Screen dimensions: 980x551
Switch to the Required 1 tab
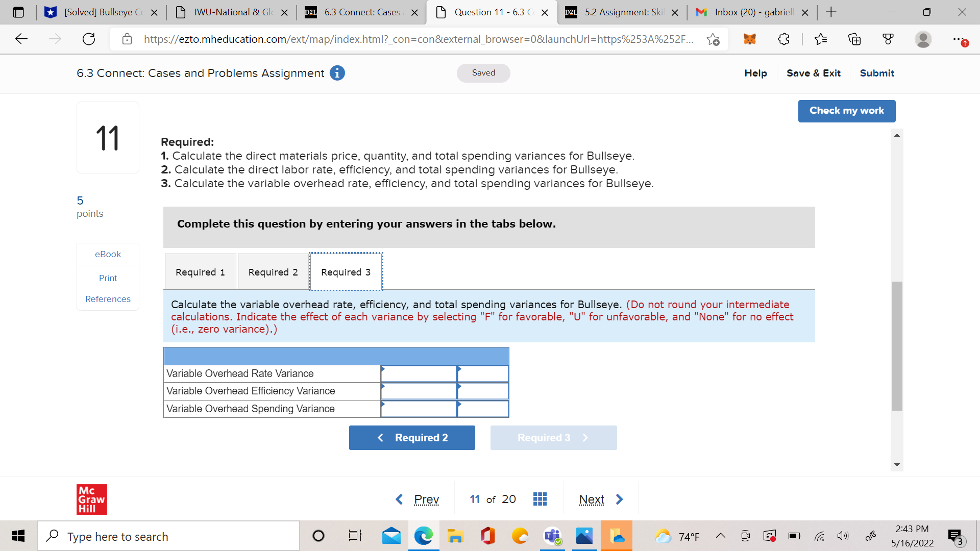pyautogui.click(x=200, y=272)
